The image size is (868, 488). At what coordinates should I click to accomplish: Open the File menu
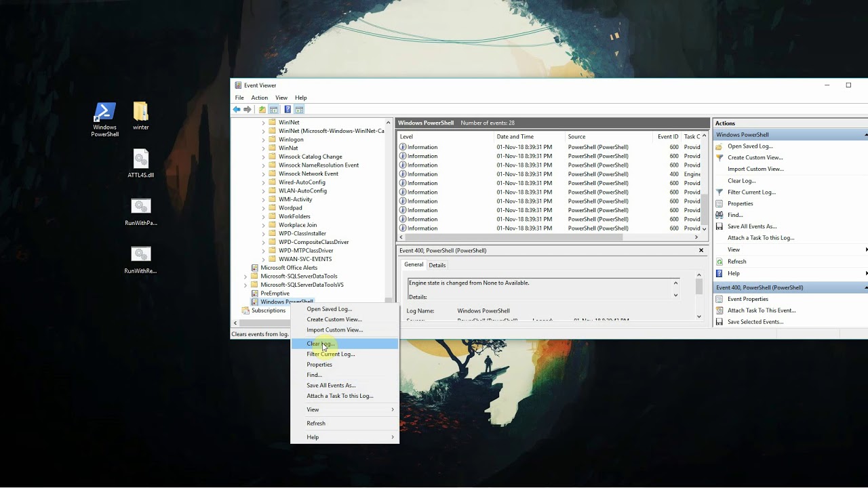239,98
